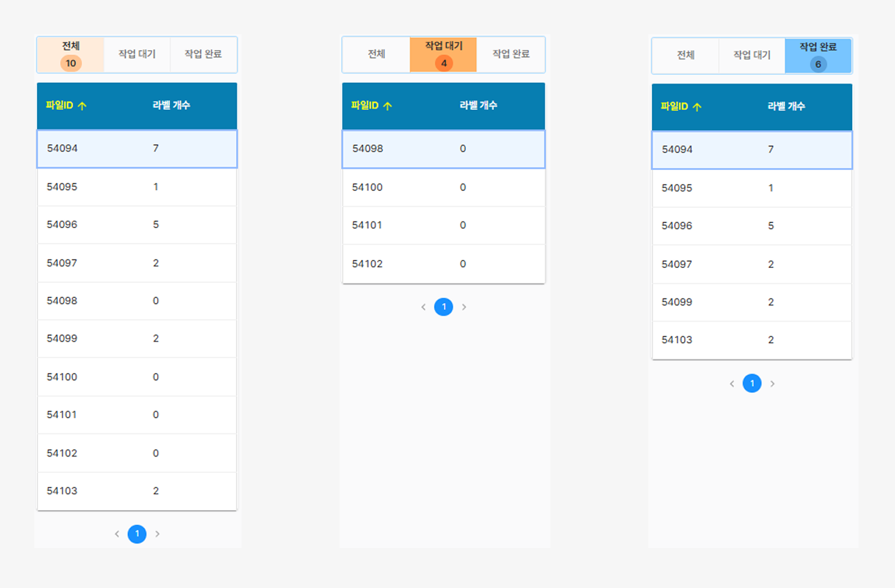Select page 1 button in the 4-file panel
Image resolution: width=895 pixels, height=588 pixels.
pyautogui.click(x=444, y=307)
